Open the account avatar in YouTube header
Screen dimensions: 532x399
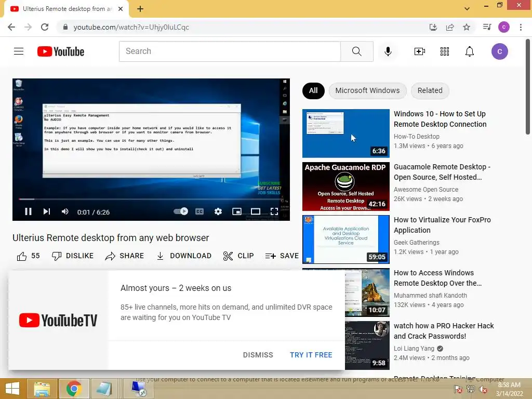499,51
